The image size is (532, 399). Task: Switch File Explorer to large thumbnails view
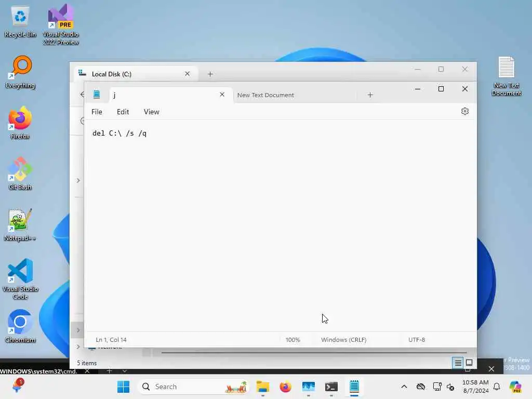pos(469,363)
